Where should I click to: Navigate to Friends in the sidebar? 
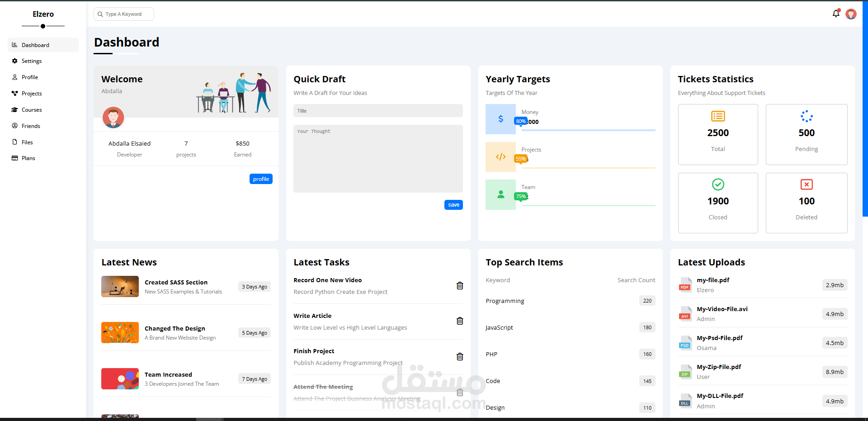(30, 126)
